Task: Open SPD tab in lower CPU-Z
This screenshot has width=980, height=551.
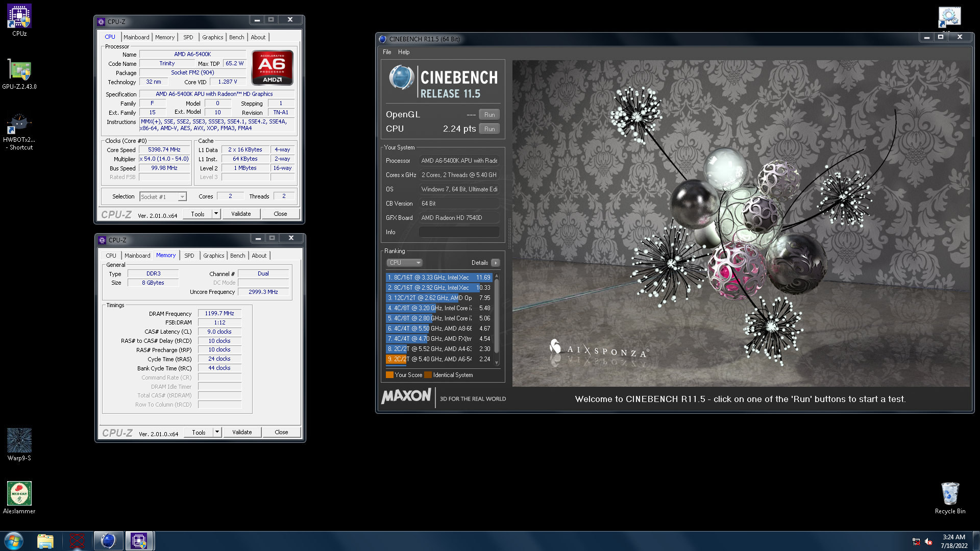Action: tap(189, 256)
